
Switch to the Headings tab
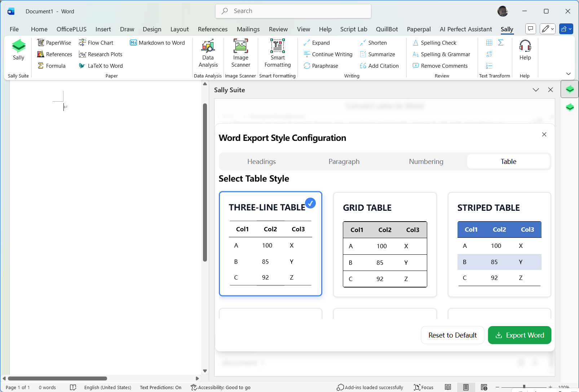pyautogui.click(x=261, y=161)
